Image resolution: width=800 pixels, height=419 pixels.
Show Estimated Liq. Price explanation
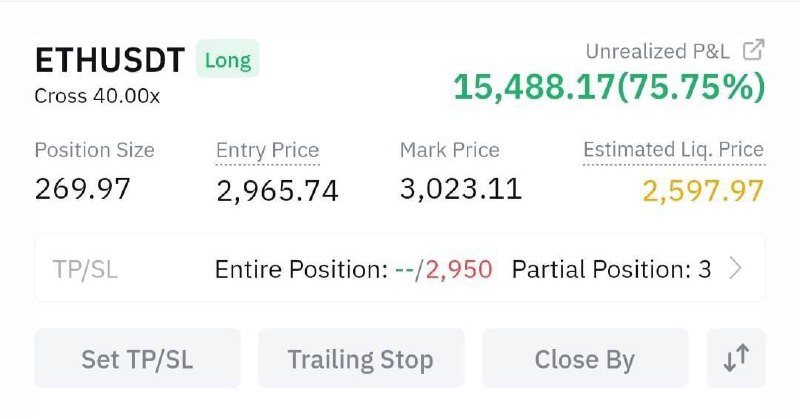pos(673,150)
